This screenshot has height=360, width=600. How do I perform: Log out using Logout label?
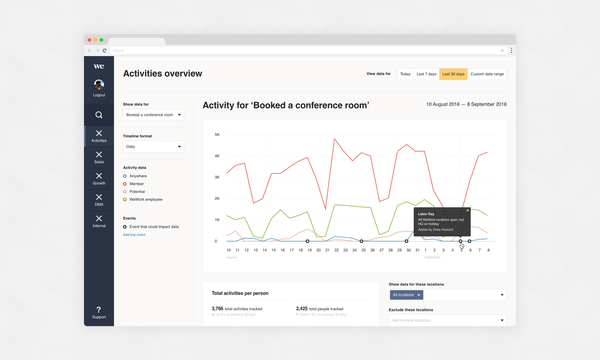click(99, 95)
